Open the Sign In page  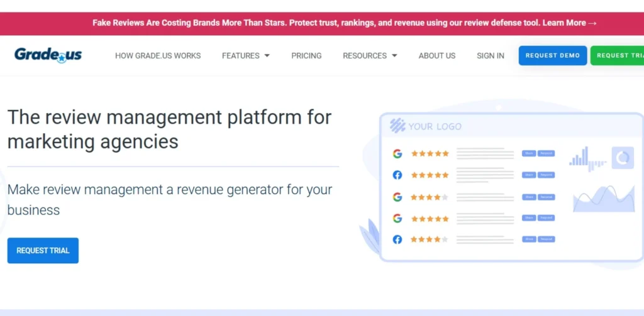pyautogui.click(x=491, y=56)
